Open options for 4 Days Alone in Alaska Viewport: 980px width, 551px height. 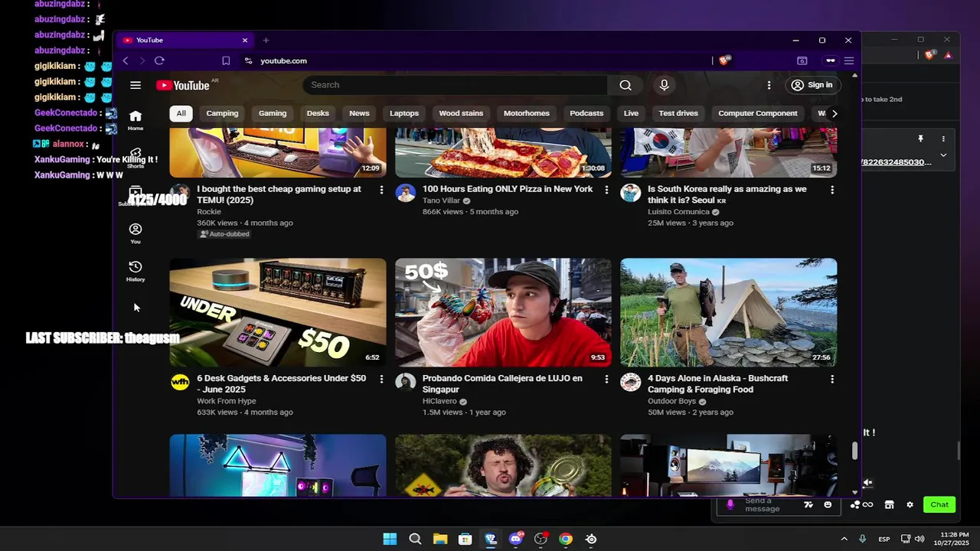pos(832,379)
